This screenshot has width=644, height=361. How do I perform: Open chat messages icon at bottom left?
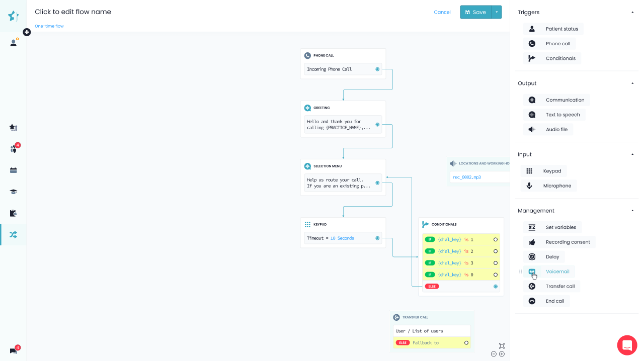click(13, 351)
